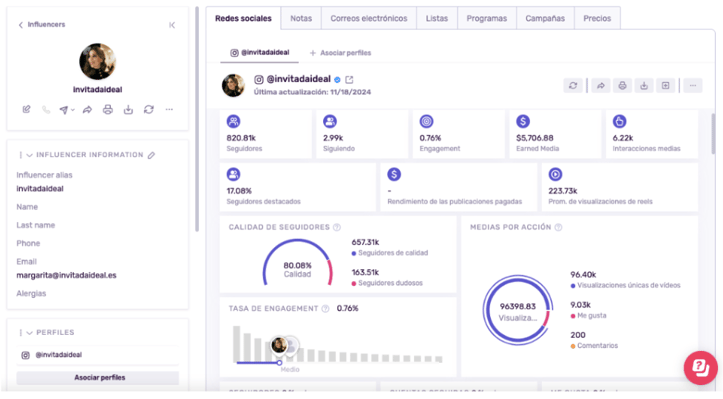Click the send paper-plane icon in sidebar
Screen dimensions: 723x399
pos(64,110)
